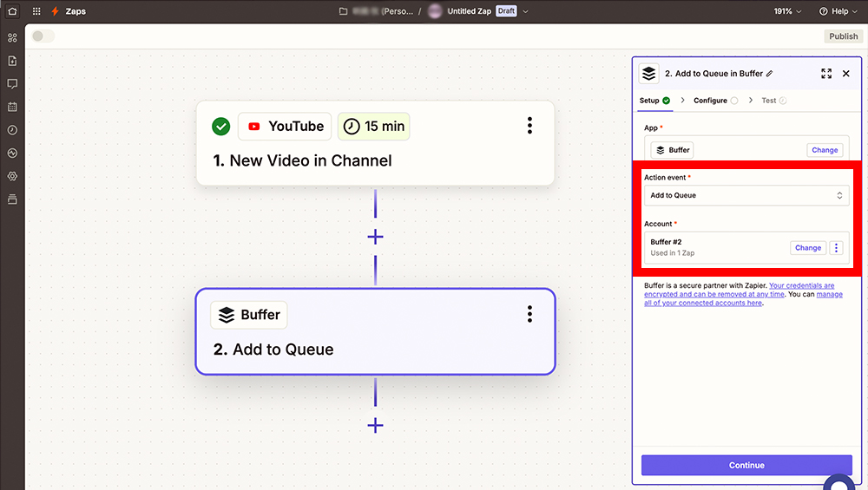The height and width of the screenshot is (490, 868).
Task: Click the Buffer logo in panel header
Action: [x=648, y=73]
